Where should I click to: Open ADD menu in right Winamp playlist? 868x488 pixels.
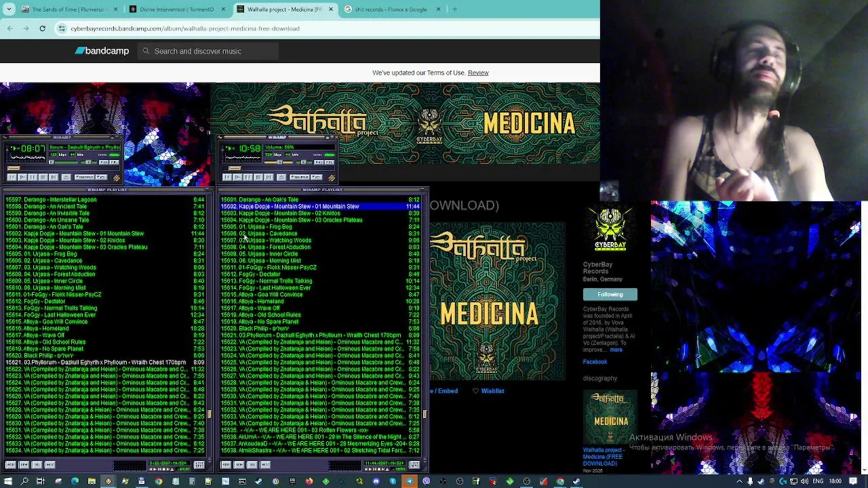coord(226,464)
